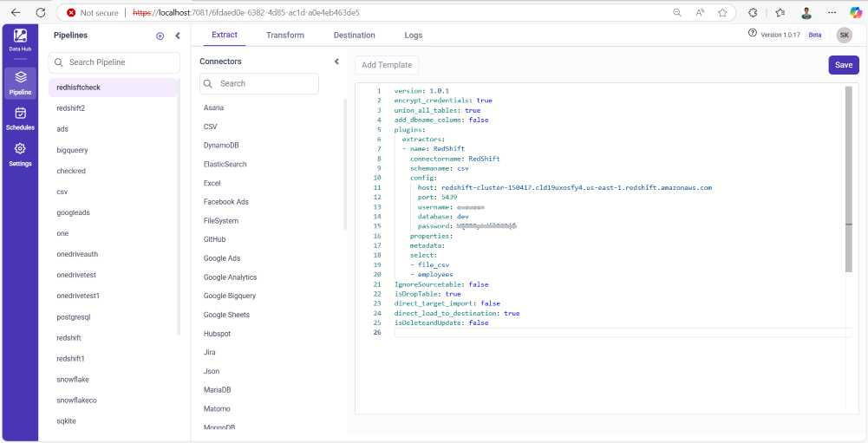Add a new pipeline with plus icon

[x=160, y=36]
